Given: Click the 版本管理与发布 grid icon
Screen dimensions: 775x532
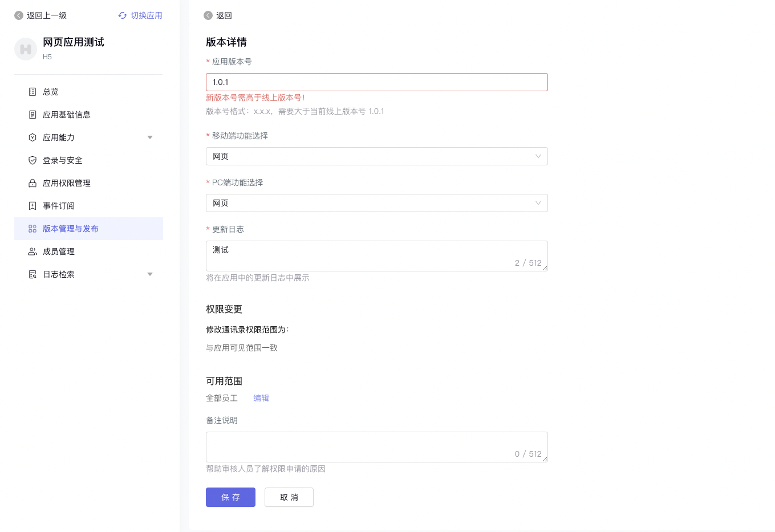Looking at the screenshot, I should [x=33, y=229].
